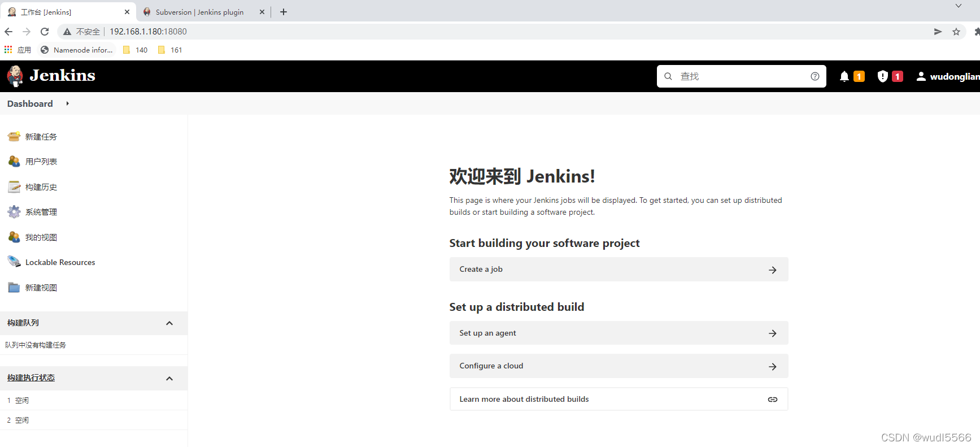
Task: Select executor 2 空闲 row
Action: 94,420
